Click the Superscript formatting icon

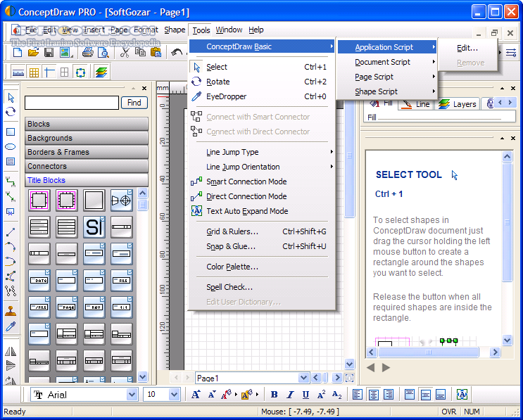(x=321, y=395)
